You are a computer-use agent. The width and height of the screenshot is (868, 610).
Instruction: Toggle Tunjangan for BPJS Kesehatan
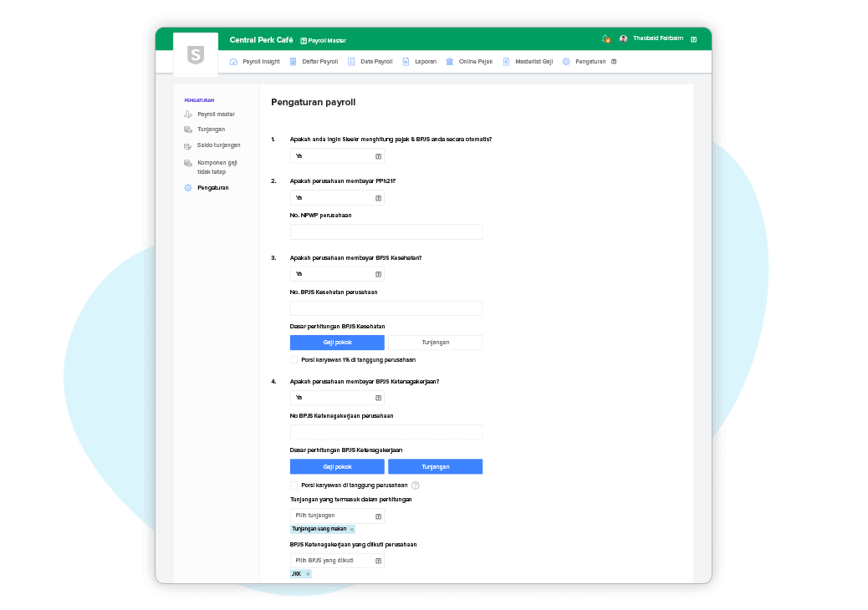pos(435,343)
